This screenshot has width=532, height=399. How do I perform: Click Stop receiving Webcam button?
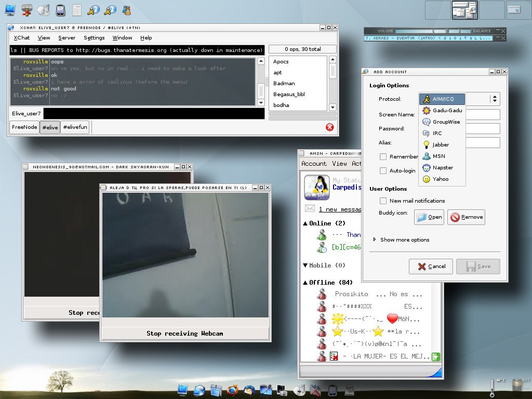tap(185, 334)
